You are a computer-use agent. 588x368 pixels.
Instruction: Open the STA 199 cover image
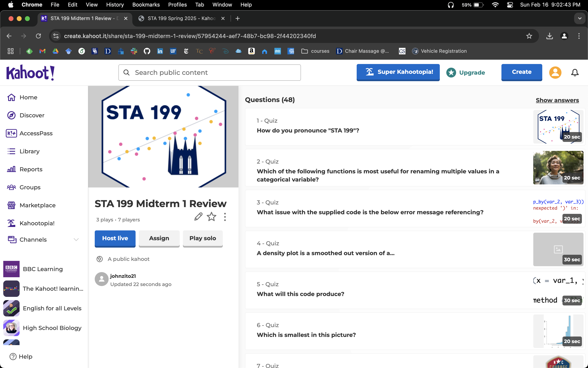point(163,137)
